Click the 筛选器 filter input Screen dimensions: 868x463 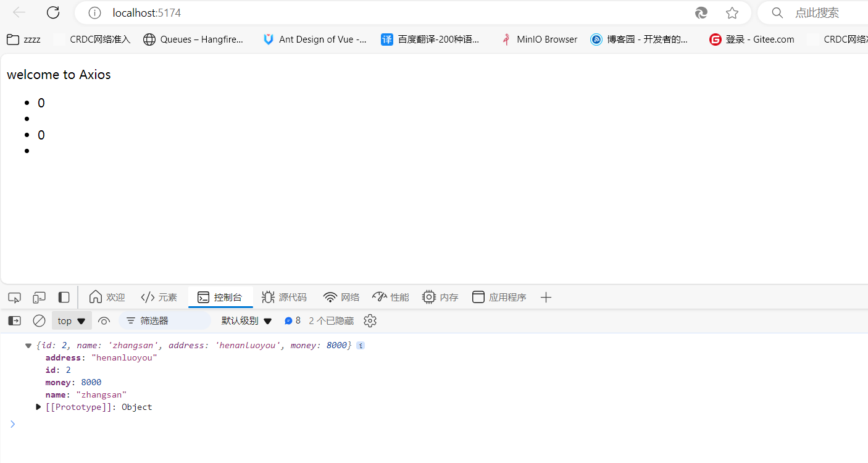(x=165, y=321)
